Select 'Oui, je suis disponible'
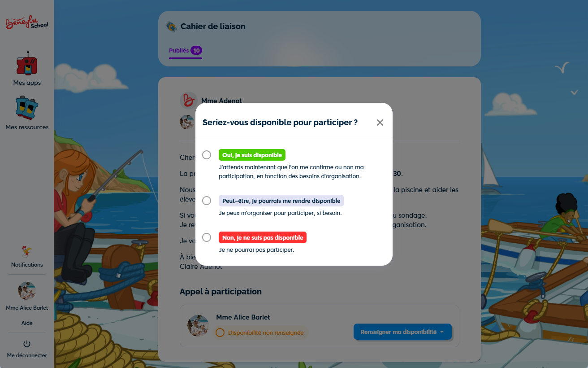 coord(207,154)
